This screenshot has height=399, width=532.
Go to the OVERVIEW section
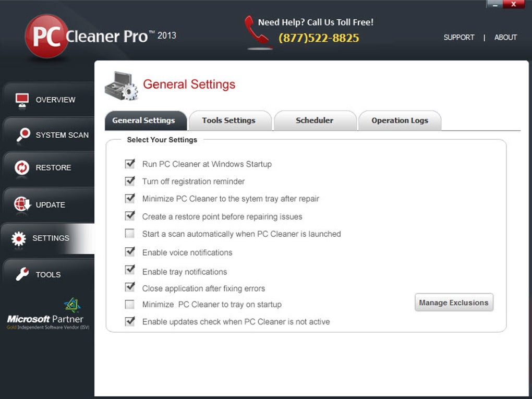[56, 100]
